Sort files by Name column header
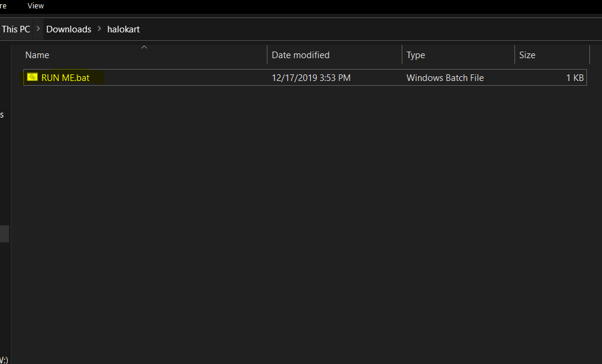 pyautogui.click(x=37, y=55)
